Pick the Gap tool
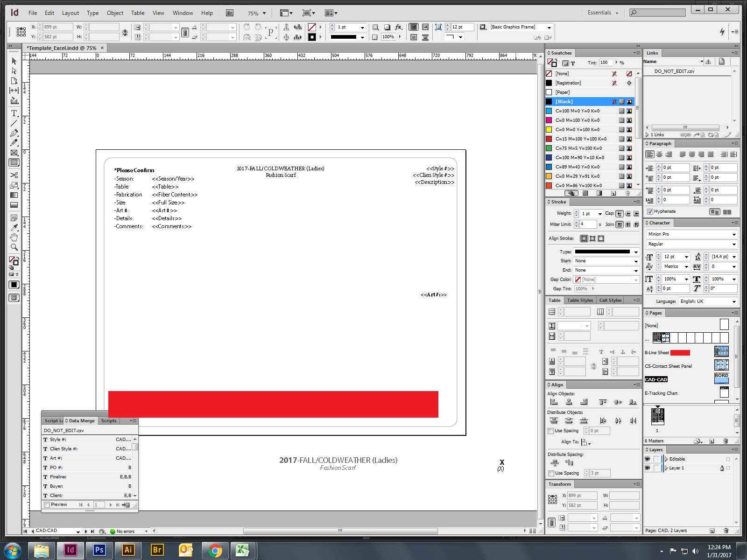This screenshot has height=560, width=747. tap(14, 91)
